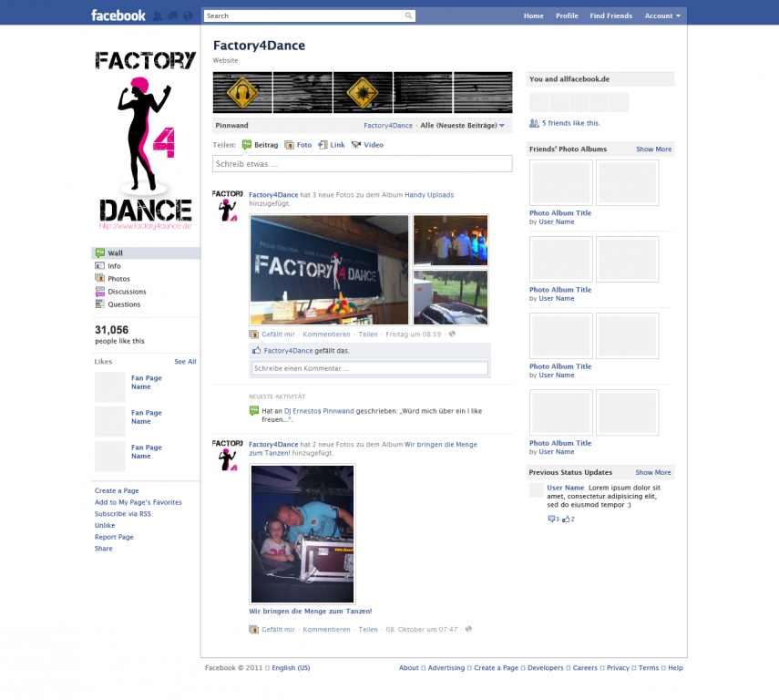Click the like count icon under status update

point(566,519)
